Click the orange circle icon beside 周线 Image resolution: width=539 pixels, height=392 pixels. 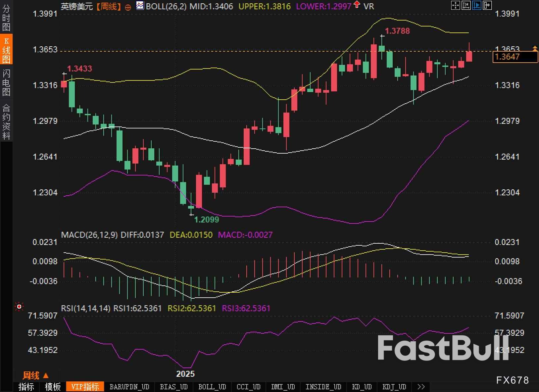[128, 7]
